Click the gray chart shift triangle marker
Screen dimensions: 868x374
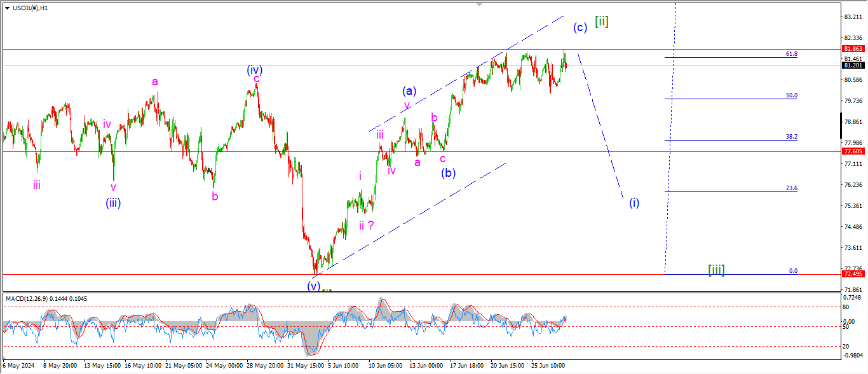(479, 4)
